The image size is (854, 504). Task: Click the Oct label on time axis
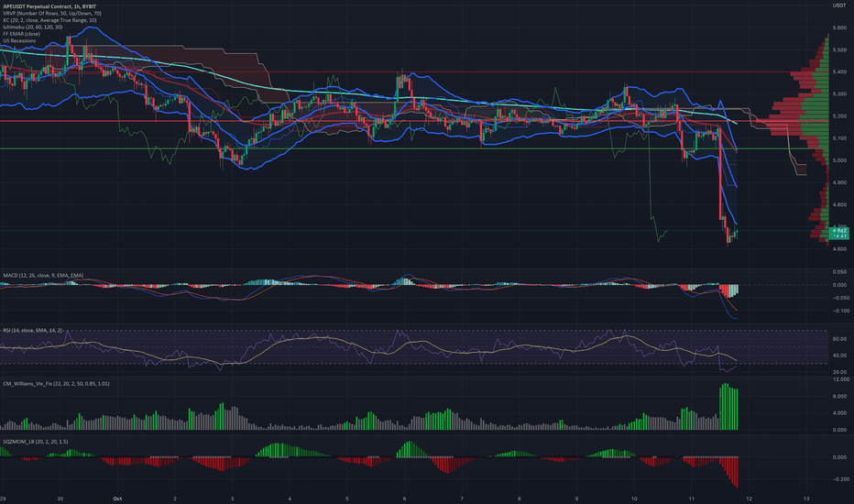[x=117, y=499]
